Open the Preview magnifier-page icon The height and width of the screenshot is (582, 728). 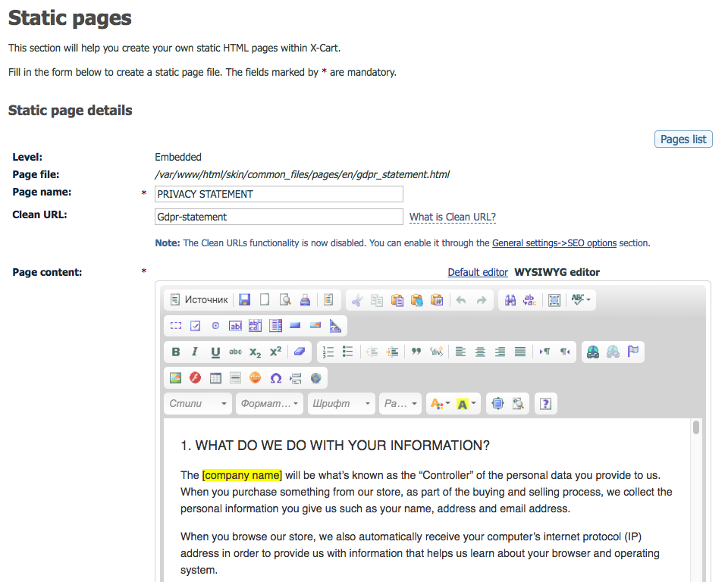(285, 300)
